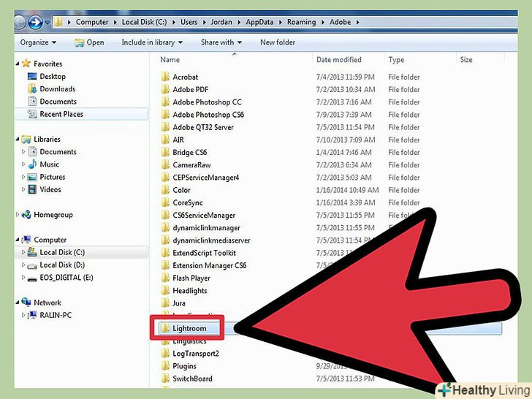Click the SwitchBoard folder icon
The height and width of the screenshot is (399, 532).
tap(165, 379)
